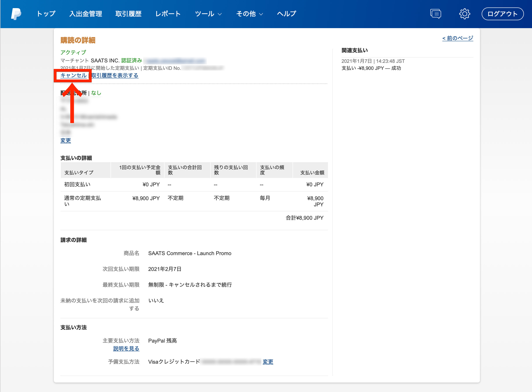Screen dimensions: 532x392
Task: Click 取引履歴を表示する link
Action: click(x=115, y=75)
